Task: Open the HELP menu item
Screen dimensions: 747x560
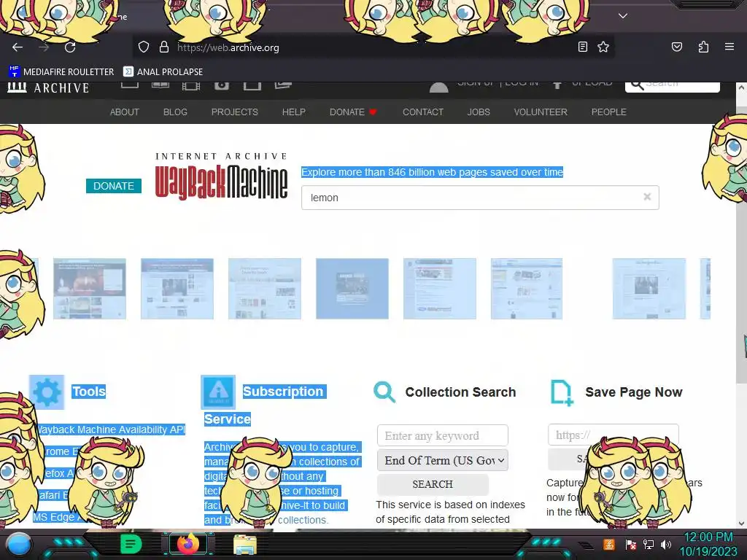Action: point(293,112)
